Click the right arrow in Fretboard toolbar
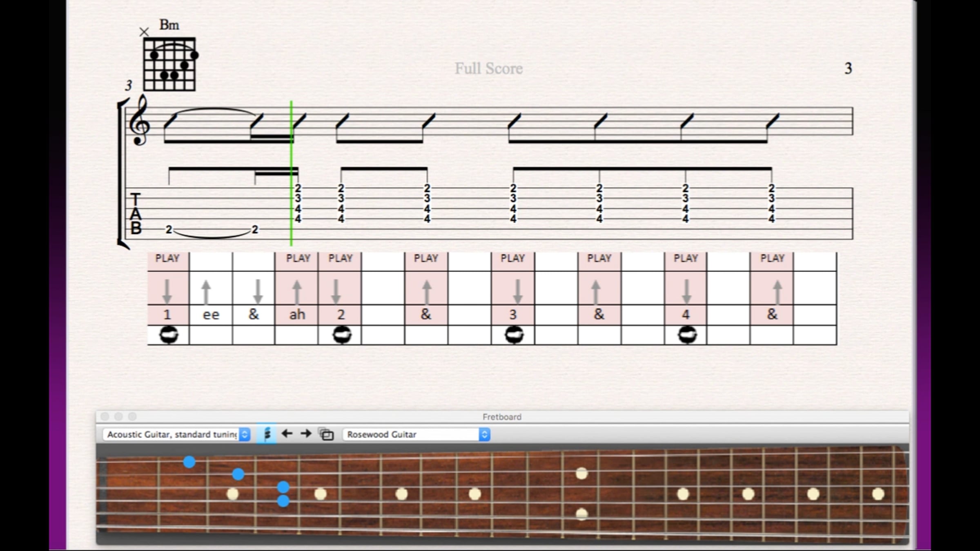Screen dimensions: 980x551 (306, 434)
